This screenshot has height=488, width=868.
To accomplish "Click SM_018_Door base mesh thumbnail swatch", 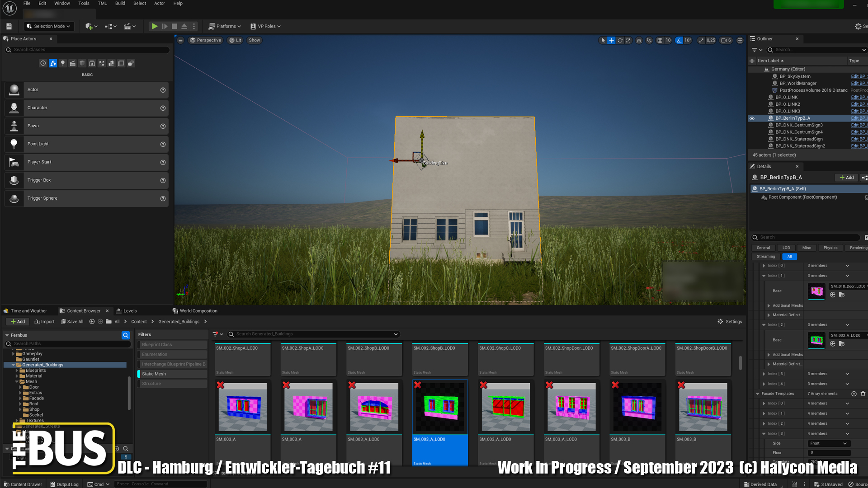I will [x=816, y=291].
